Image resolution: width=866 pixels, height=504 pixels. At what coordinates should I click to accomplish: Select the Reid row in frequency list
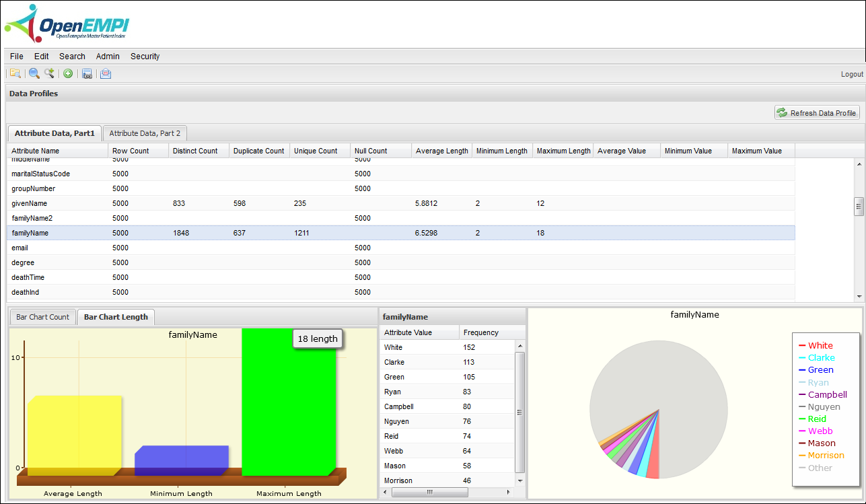pyautogui.click(x=447, y=436)
